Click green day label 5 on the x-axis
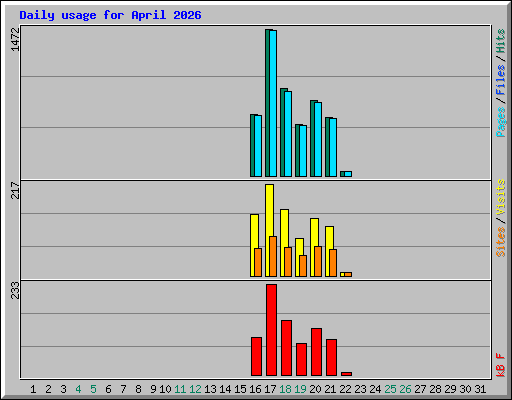The width and height of the screenshot is (512, 400). click(x=93, y=389)
